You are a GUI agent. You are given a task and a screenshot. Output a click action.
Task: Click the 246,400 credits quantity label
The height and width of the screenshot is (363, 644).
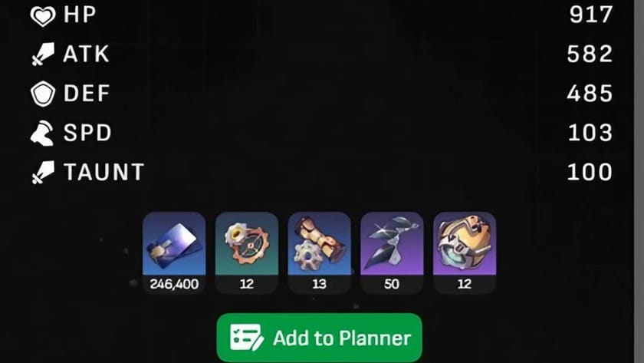pos(174,284)
